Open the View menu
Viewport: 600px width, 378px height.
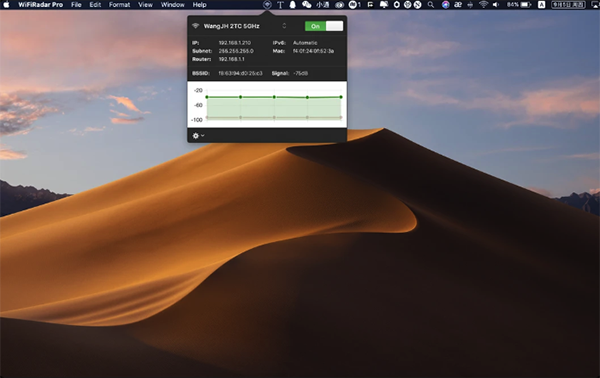pos(145,5)
